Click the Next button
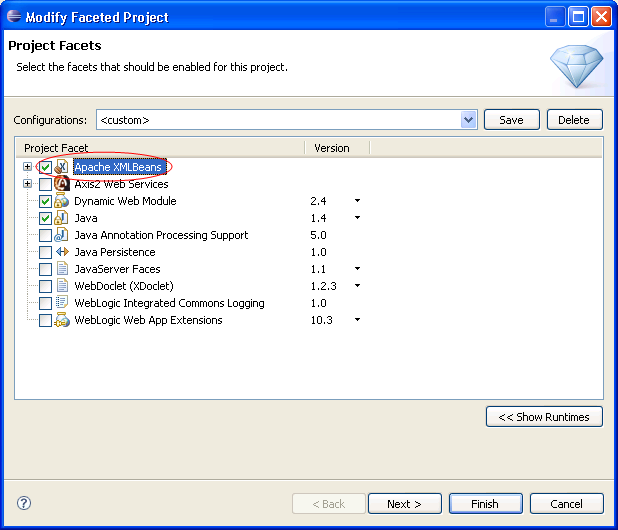The height and width of the screenshot is (530, 618). 404,504
